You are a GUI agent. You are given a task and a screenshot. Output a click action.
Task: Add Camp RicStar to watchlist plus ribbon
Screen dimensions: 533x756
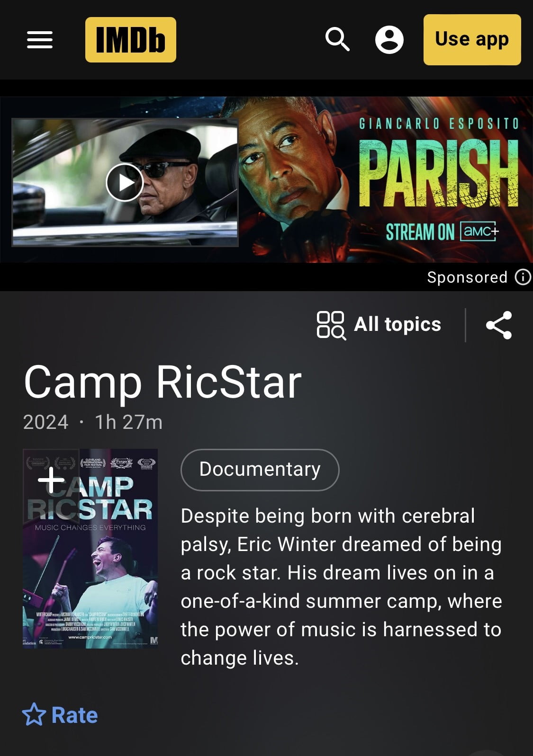pyautogui.click(x=51, y=481)
